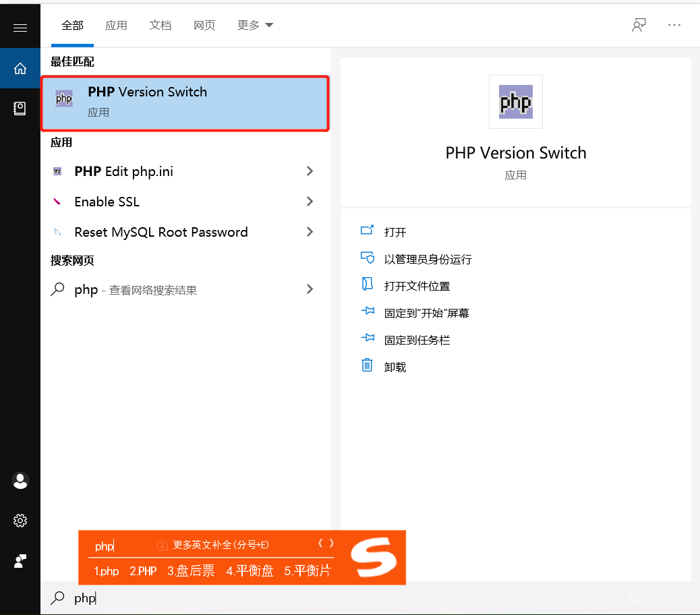700x615 pixels.
Task: Click the trash icon for 卸载
Action: click(367, 365)
